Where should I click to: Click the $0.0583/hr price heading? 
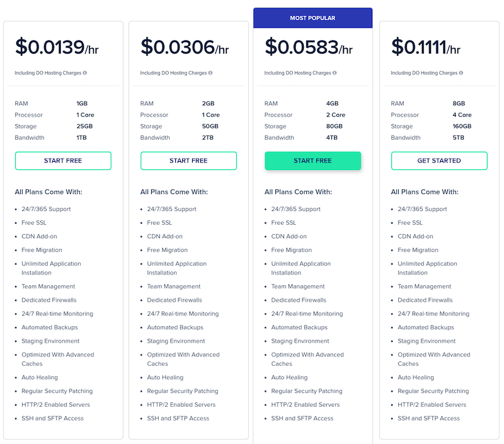pos(309,47)
